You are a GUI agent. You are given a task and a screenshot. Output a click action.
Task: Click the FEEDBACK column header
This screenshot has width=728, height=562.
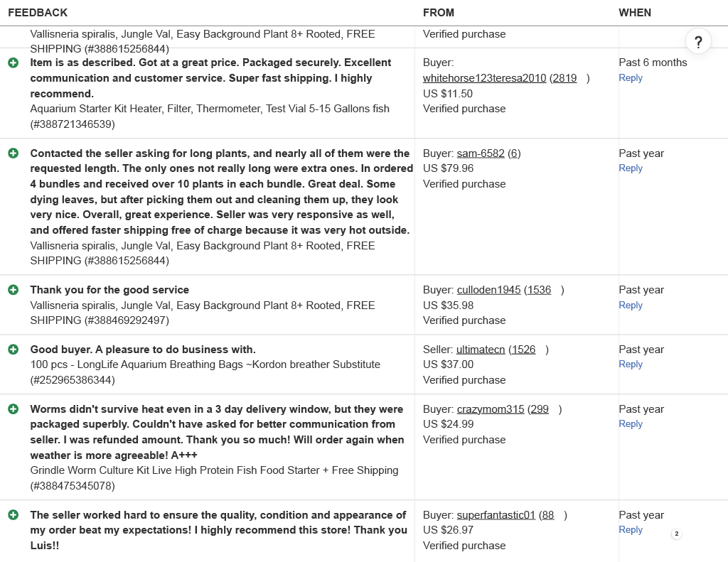click(38, 13)
